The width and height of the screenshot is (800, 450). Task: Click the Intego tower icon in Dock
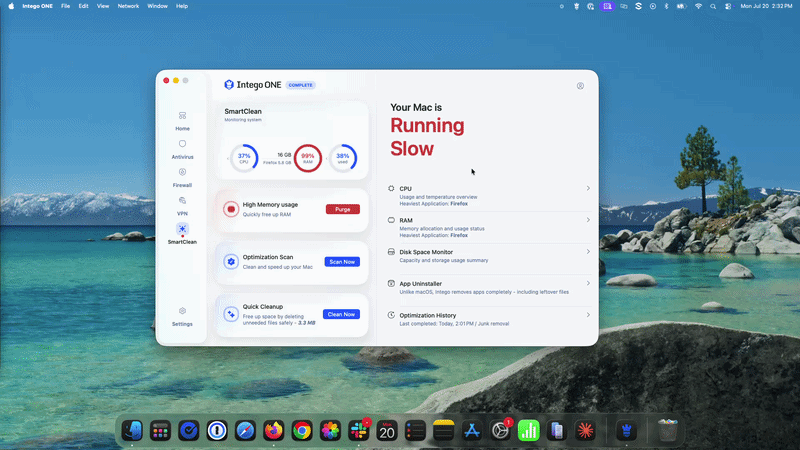[627, 431]
